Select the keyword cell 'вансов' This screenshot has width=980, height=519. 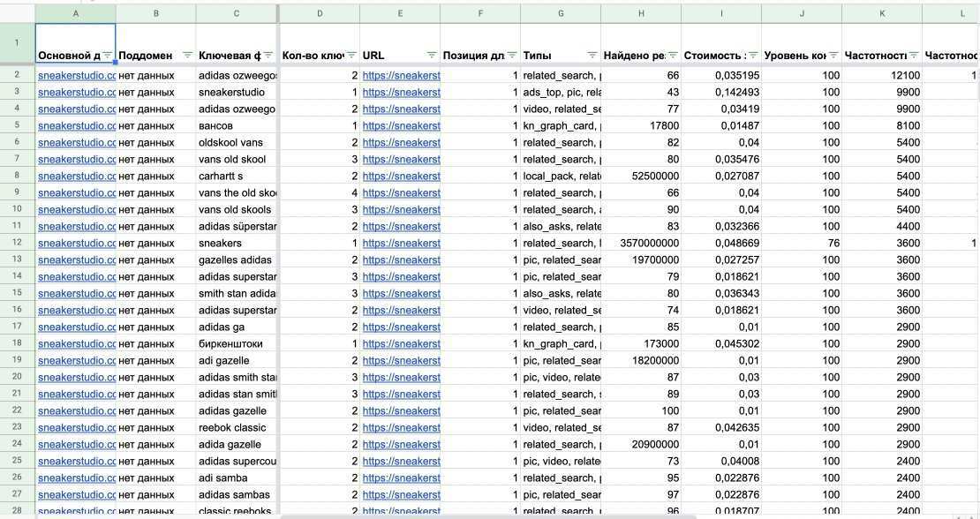pos(237,125)
